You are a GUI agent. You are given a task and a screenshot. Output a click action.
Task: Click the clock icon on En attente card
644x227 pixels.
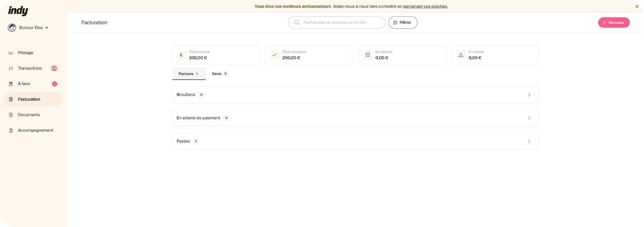[x=367, y=55]
